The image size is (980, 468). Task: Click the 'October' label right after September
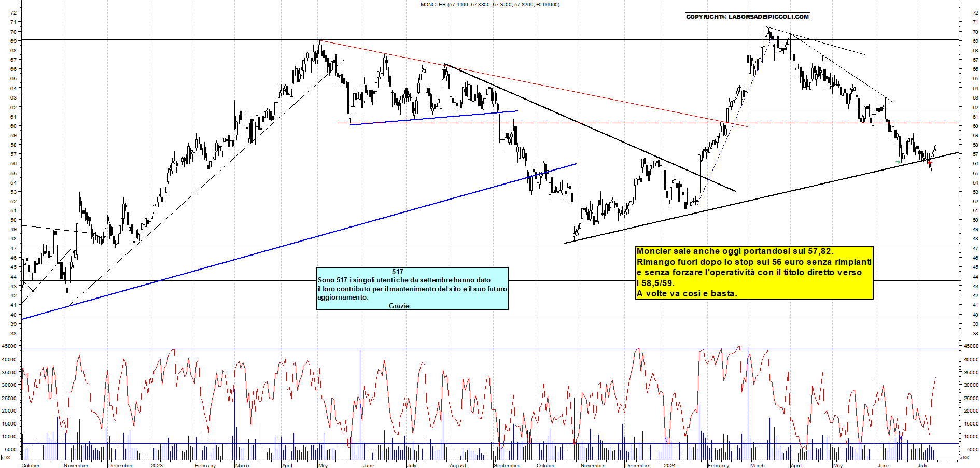point(545,465)
